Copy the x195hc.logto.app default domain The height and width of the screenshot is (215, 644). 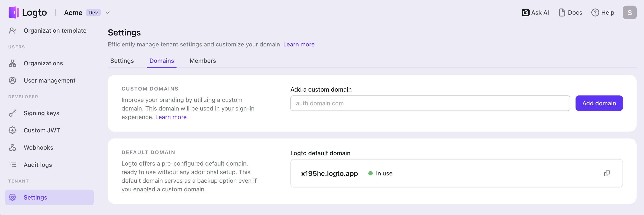607,173
